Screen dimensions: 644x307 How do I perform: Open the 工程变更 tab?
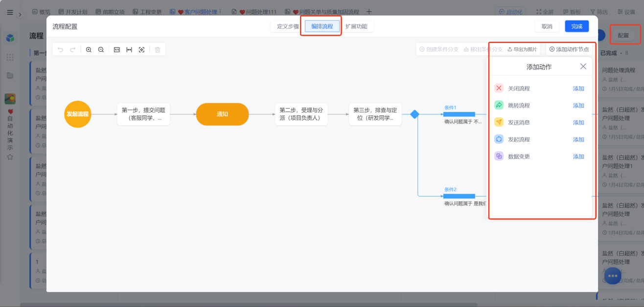coord(147,12)
